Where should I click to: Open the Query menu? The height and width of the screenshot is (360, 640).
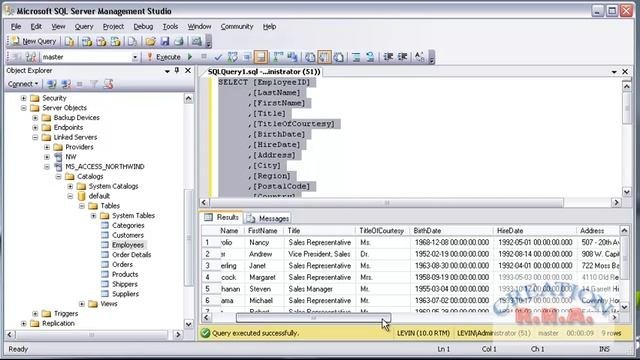(84, 27)
